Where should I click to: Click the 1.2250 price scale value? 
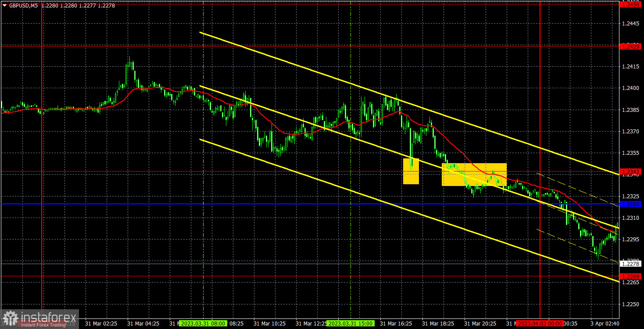[x=631, y=304]
